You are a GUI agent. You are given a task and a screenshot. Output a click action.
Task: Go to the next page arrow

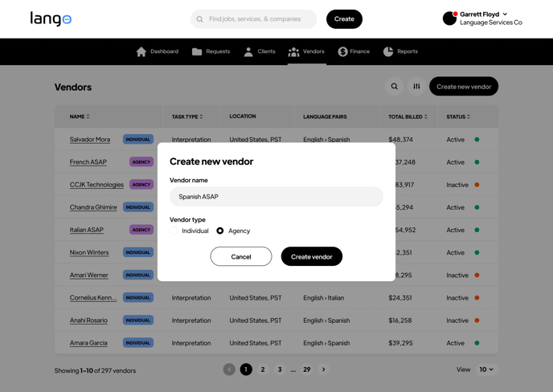pyautogui.click(x=323, y=370)
